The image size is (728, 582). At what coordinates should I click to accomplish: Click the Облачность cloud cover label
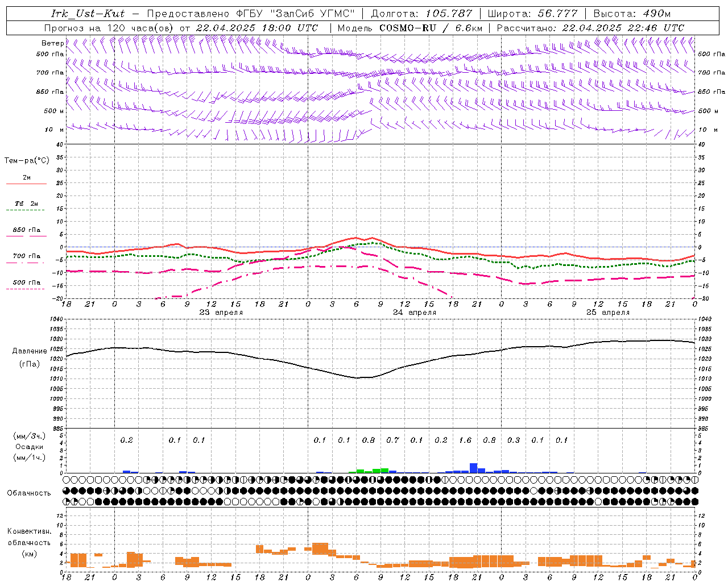(29, 493)
